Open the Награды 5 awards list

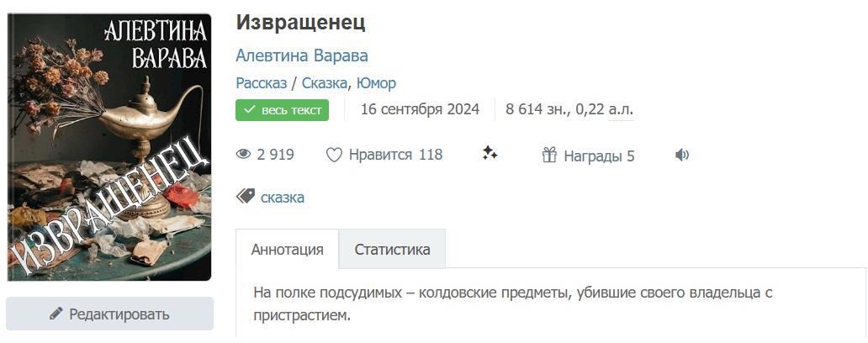[598, 156]
